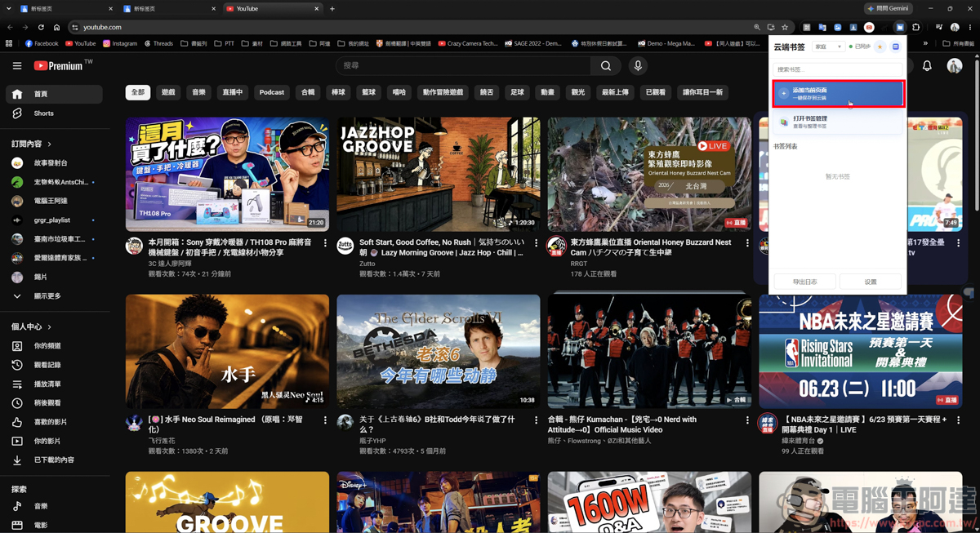Expand 顯示更多 under subscriptions
Image resolution: width=980 pixels, height=533 pixels.
pos(55,296)
